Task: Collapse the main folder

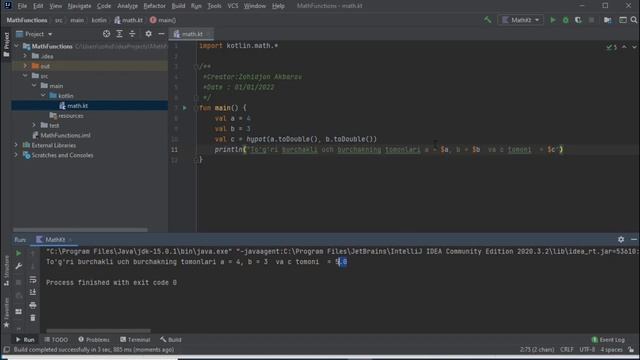Action: point(34,86)
